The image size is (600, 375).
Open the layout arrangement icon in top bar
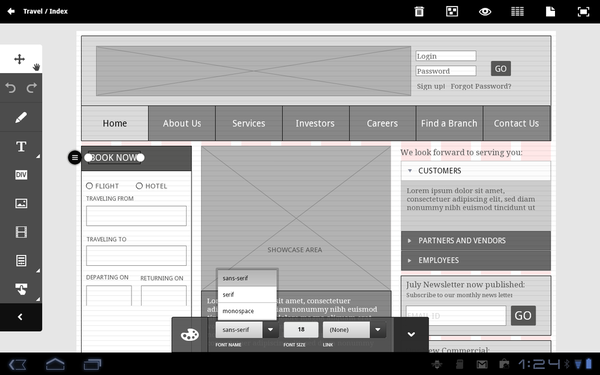point(452,11)
